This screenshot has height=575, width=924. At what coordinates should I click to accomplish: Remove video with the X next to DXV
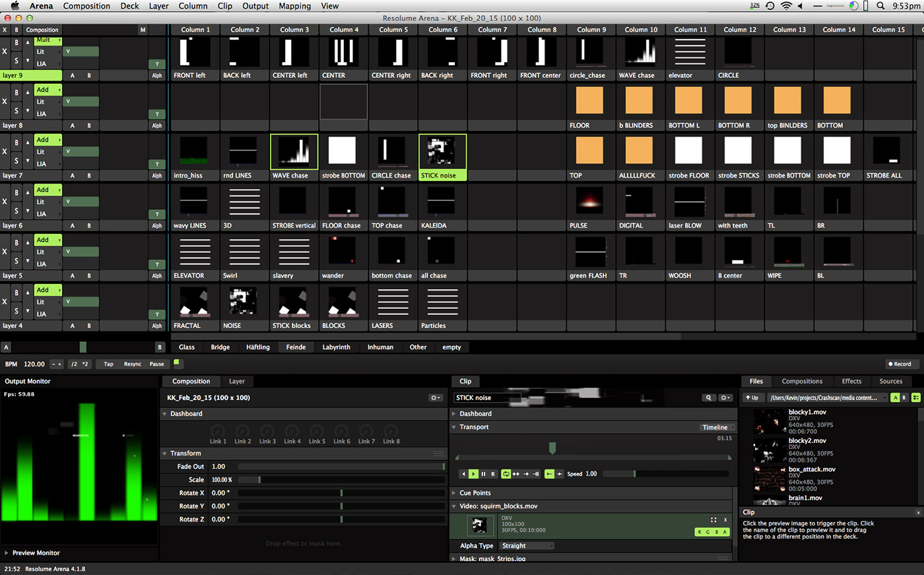[725, 520]
